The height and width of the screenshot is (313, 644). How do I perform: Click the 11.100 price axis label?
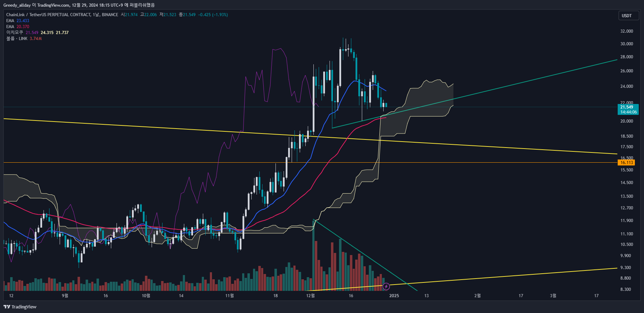[627, 234]
